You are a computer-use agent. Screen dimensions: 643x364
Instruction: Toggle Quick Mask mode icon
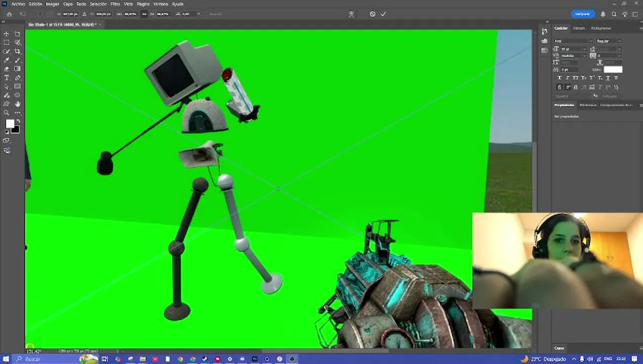pos(7,141)
